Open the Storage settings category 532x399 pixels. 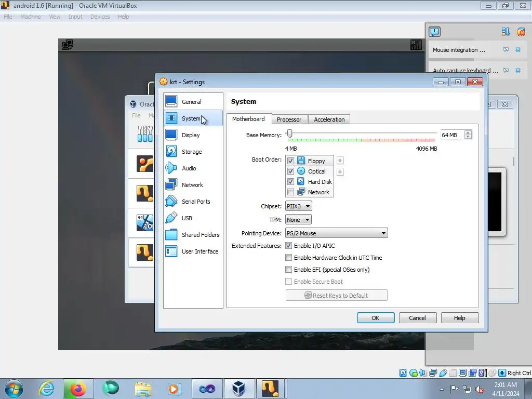coord(193,151)
